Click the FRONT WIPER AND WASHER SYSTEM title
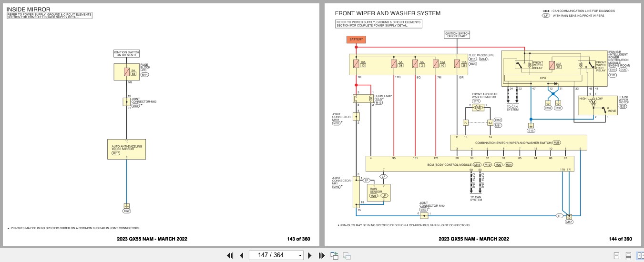The width and height of the screenshot is (644, 262). tap(388, 13)
